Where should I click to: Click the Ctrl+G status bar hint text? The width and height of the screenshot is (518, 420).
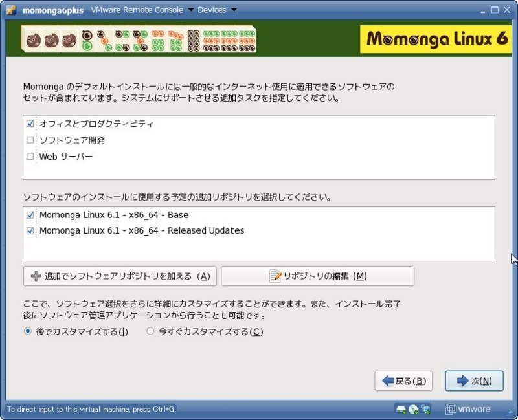pos(91,410)
